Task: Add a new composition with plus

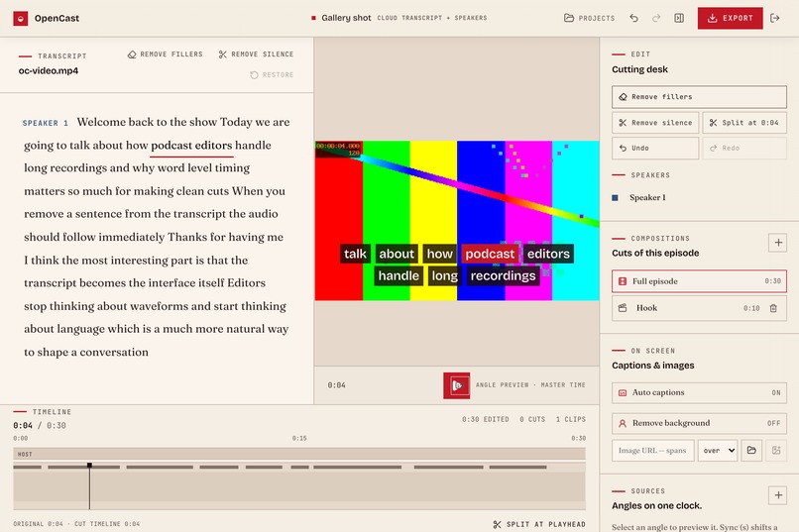Action: (x=778, y=243)
